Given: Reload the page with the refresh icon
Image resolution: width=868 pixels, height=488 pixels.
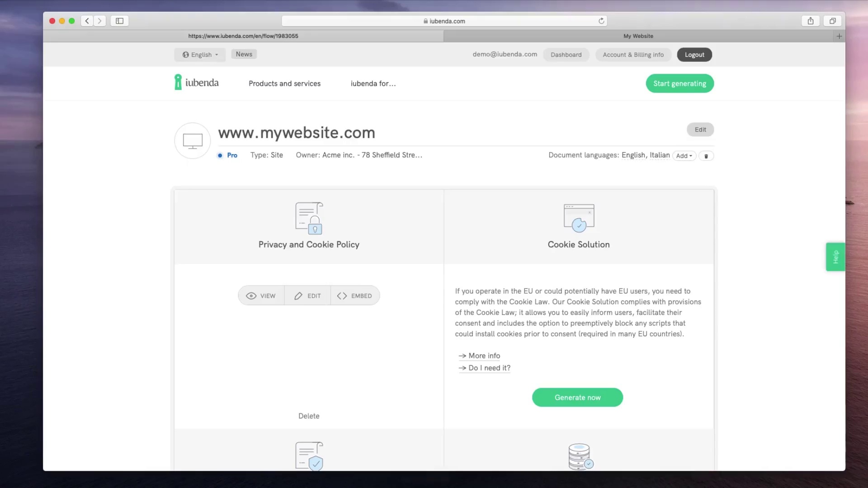Looking at the screenshot, I should (601, 21).
